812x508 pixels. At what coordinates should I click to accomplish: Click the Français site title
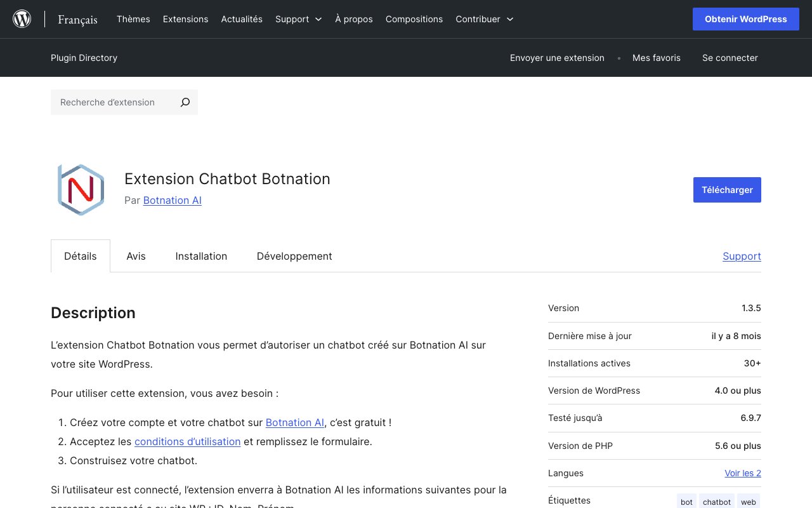point(77,20)
